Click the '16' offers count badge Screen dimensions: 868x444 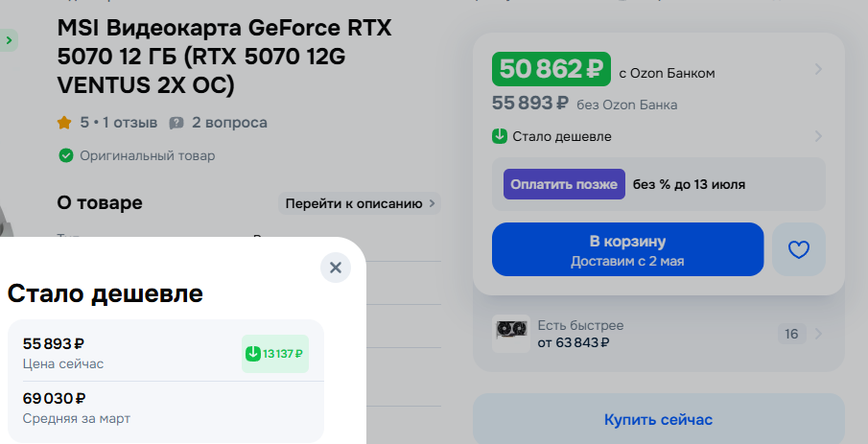point(791,334)
